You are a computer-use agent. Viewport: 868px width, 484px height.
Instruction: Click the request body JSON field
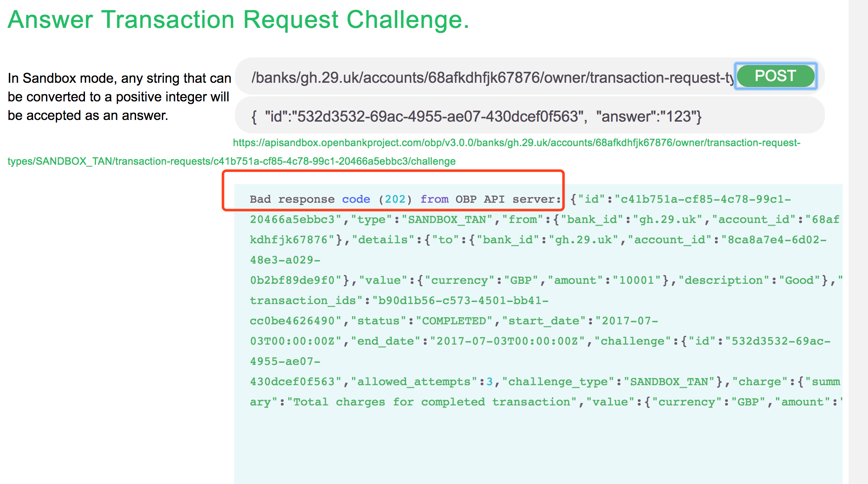click(x=465, y=117)
